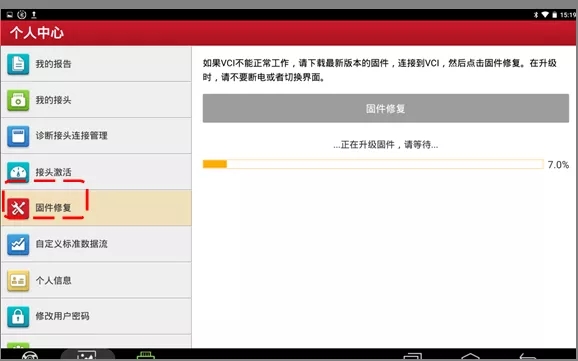Tap the battery status icon
This screenshot has height=361, width=578.
554,15
